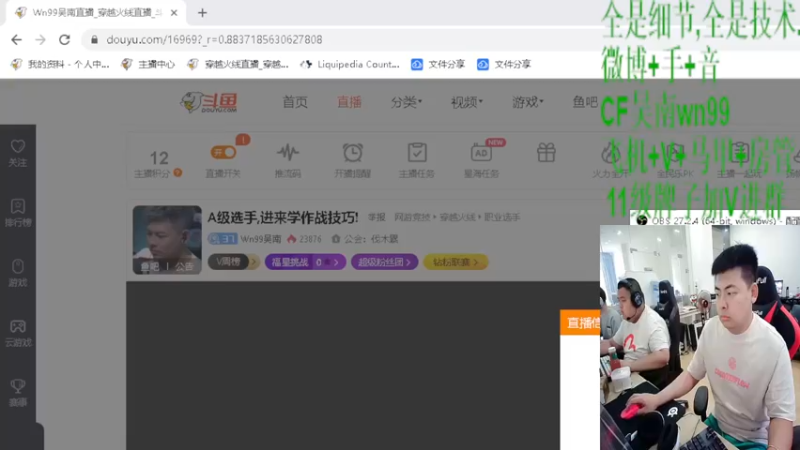This screenshot has height=450, width=800.
Task: Expand the 游戏 dropdown menu
Action: point(528,102)
